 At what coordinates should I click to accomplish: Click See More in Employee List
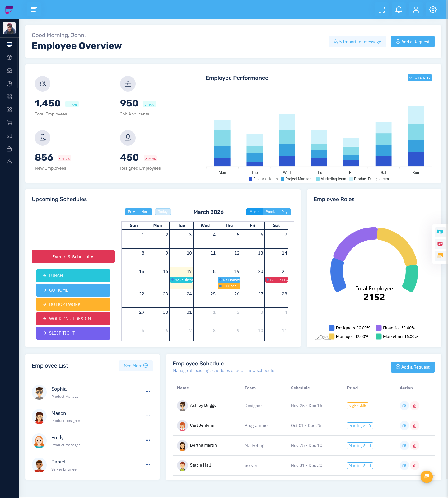pos(136,366)
